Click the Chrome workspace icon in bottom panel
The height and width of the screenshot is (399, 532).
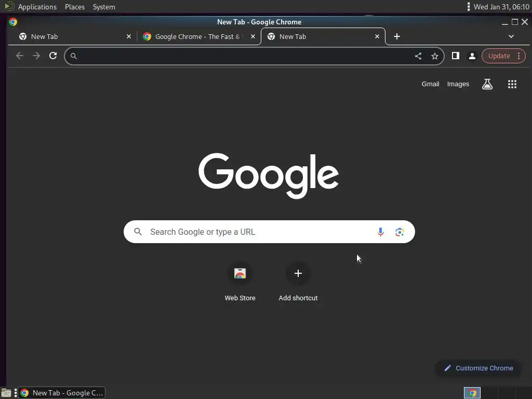click(x=472, y=393)
